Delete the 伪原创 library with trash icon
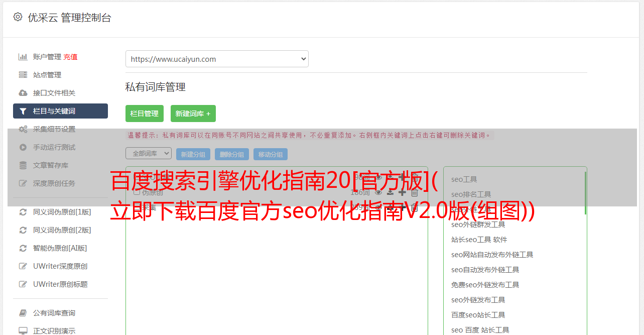The width and height of the screenshot is (644, 335). 415,192
